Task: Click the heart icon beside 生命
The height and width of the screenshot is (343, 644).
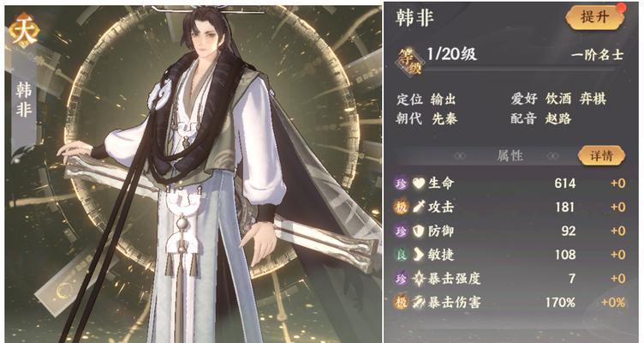Action: 419,184
